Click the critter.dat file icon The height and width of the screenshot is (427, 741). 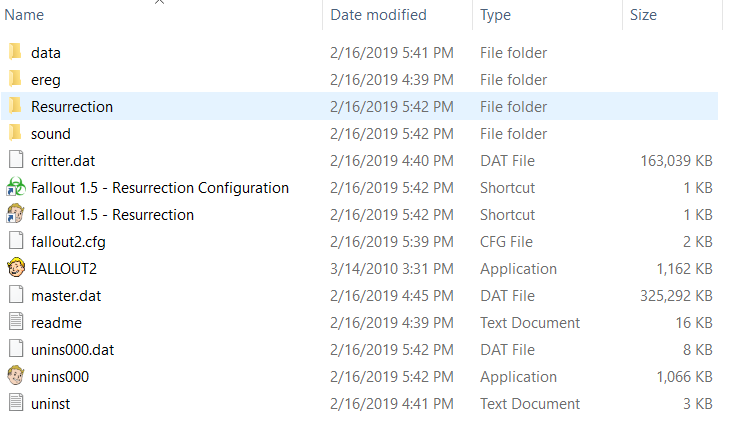(x=16, y=160)
